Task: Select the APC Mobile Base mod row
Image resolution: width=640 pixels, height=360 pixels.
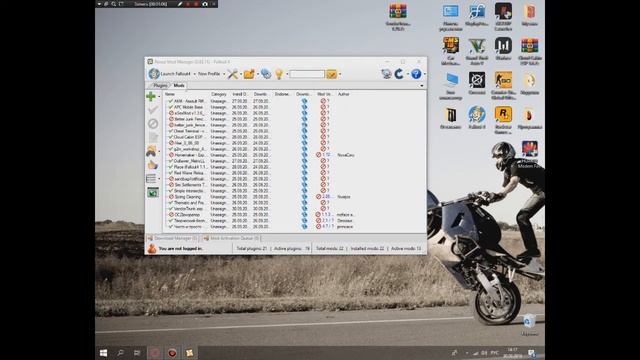Action: point(294,107)
